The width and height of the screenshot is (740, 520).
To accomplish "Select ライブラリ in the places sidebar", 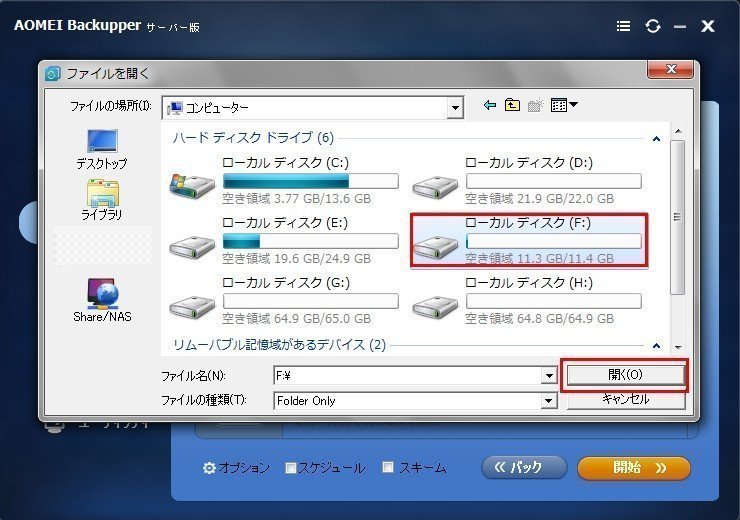I will coord(102,200).
